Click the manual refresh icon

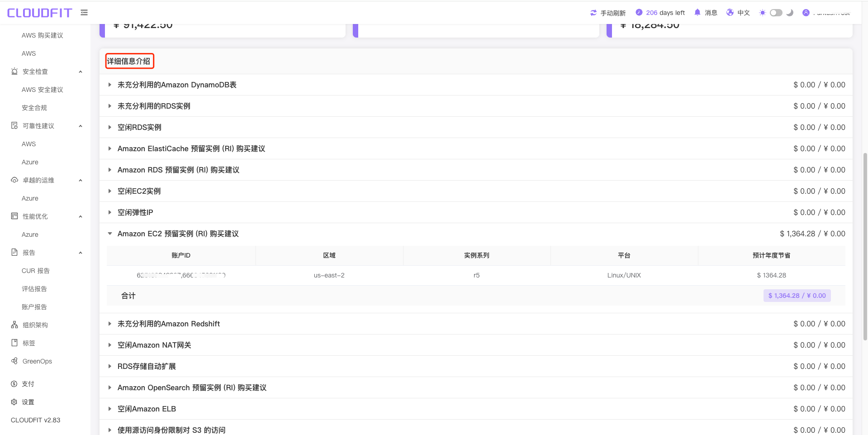click(593, 13)
